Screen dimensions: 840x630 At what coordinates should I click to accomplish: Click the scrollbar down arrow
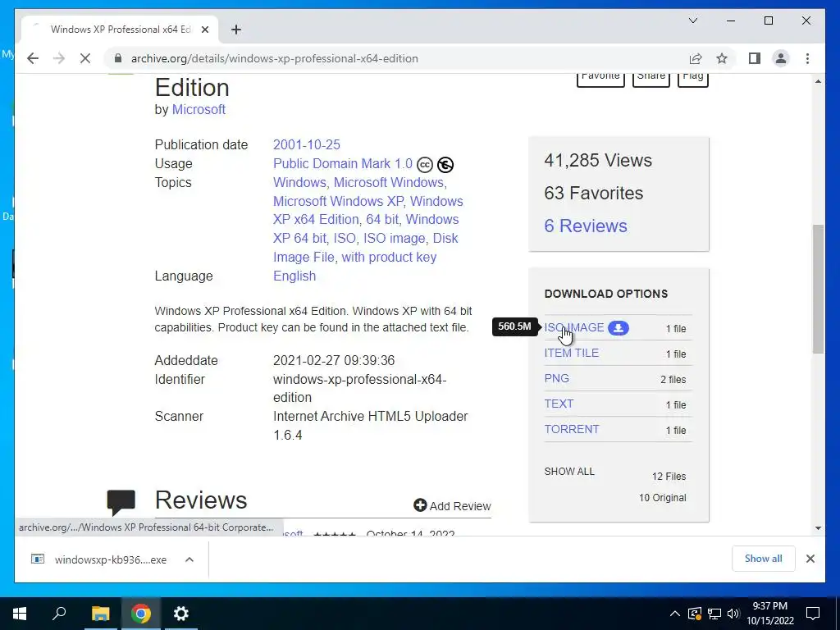coord(818,528)
